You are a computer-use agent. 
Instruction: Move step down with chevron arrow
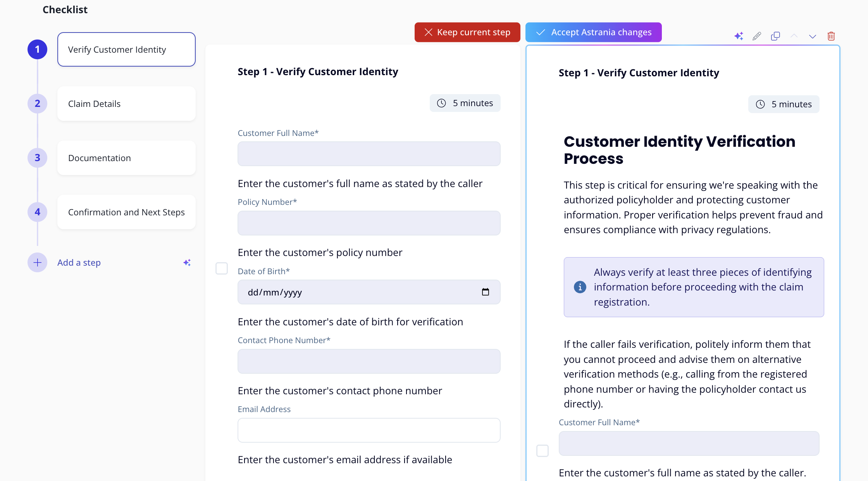813,36
